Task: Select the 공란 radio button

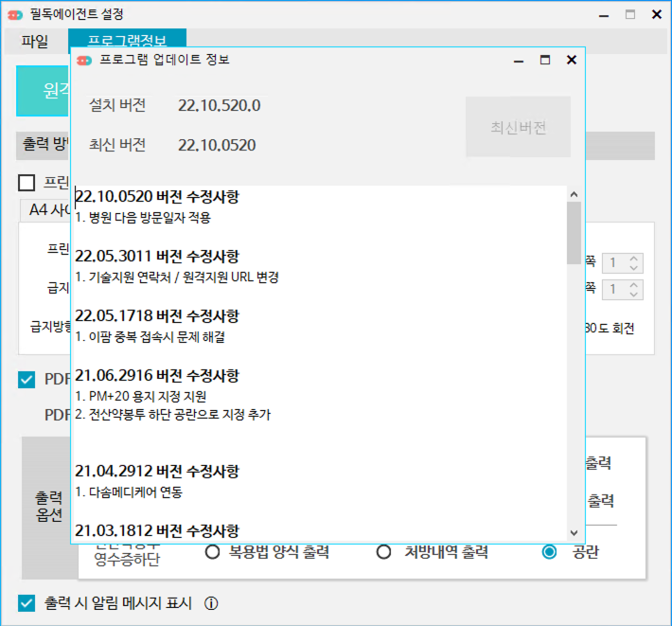Action: tap(550, 552)
